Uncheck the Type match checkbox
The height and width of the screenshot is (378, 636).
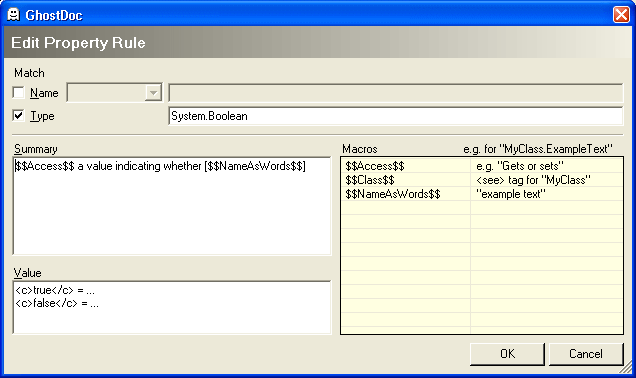click(18, 116)
